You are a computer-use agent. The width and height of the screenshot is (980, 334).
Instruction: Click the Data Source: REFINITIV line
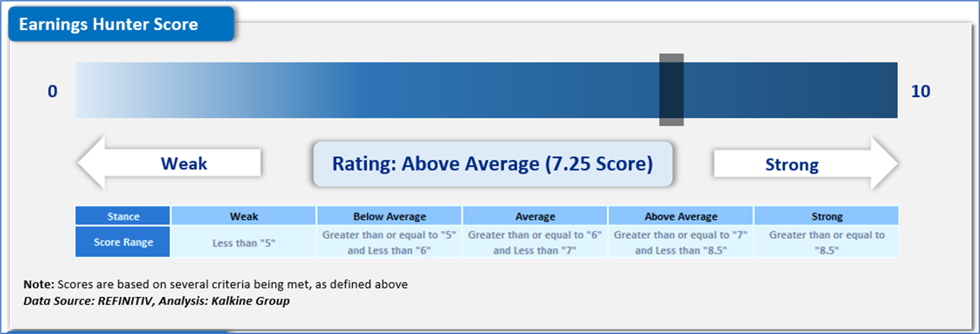click(x=157, y=301)
